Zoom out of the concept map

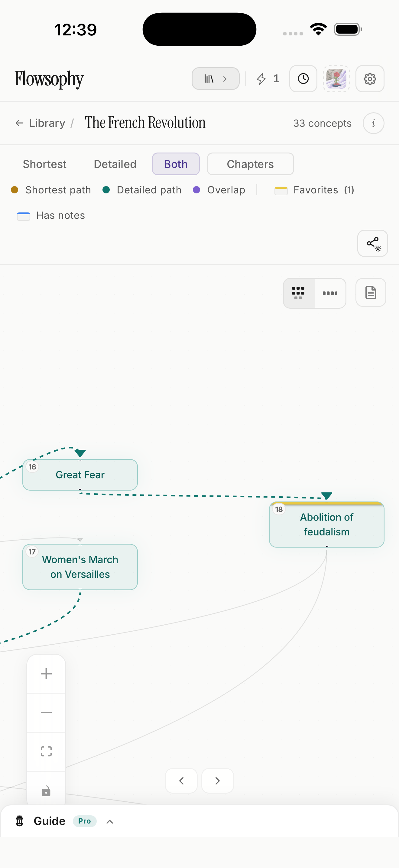pos(46,713)
